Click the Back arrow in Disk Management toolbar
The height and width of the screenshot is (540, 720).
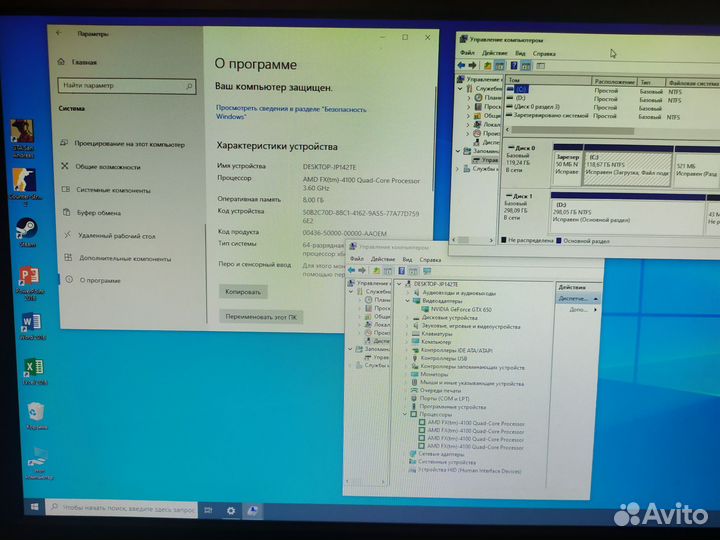pyautogui.click(x=461, y=66)
